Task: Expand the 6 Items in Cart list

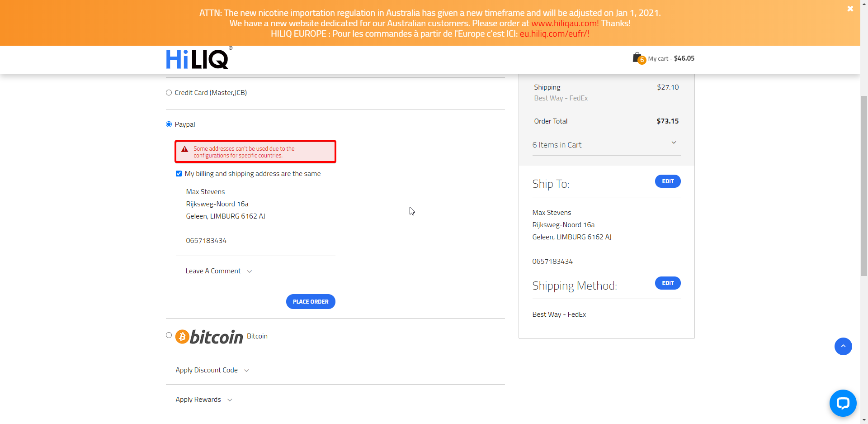Action: click(x=606, y=145)
